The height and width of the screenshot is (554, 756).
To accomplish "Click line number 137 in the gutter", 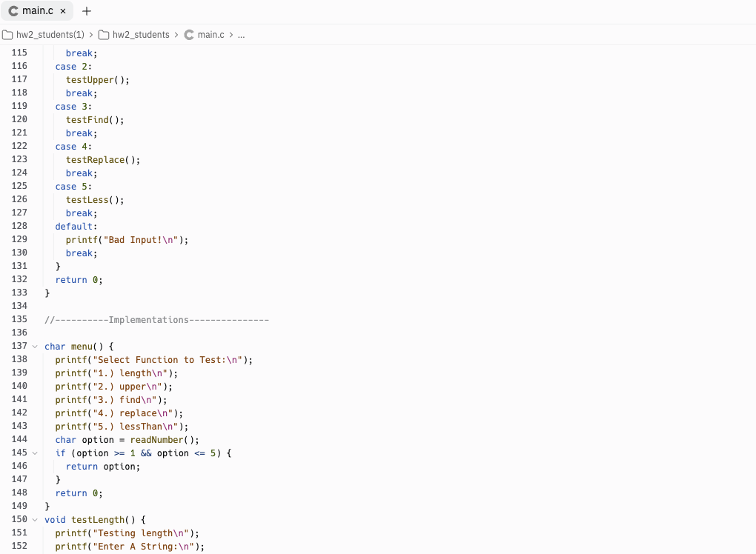I will click(19, 346).
